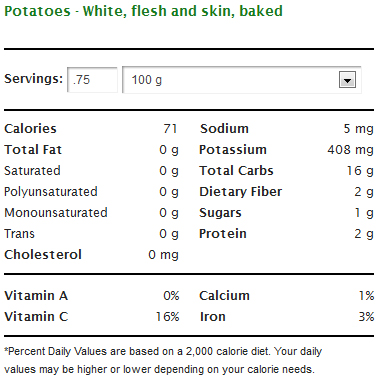The height and width of the screenshot is (380, 377).
Task: Click the Vitamin C label
Action: pos(36,316)
